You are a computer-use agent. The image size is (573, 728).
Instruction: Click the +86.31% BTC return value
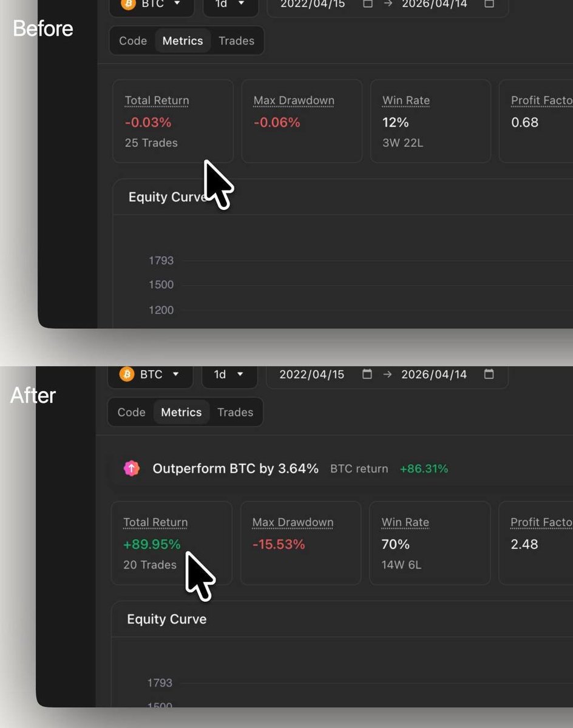424,468
